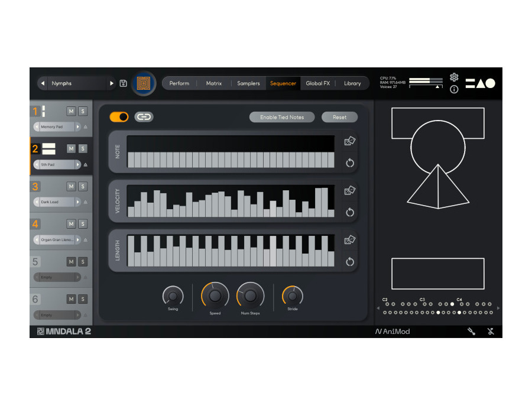532x406 pixels.
Task: Adjust the Swing knob
Action: (173, 296)
